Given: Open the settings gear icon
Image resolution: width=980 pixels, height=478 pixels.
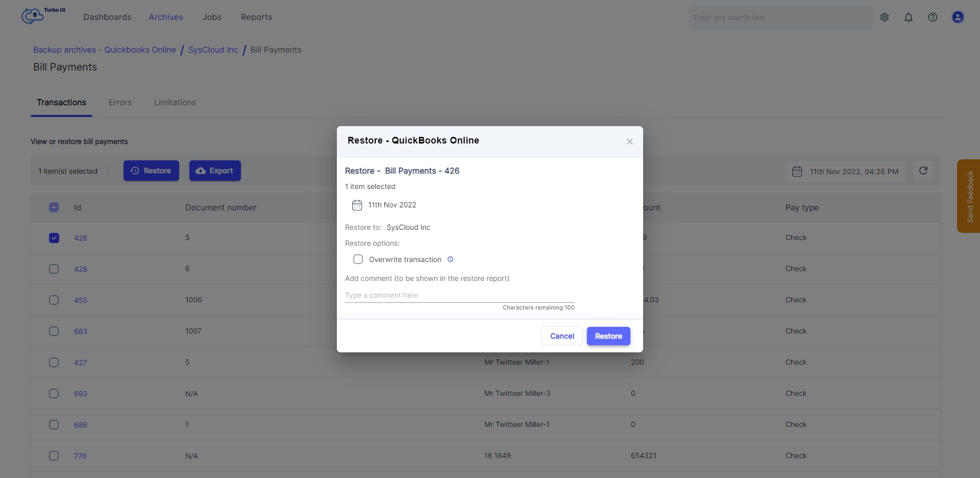Looking at the screenshot, I should pos(885,17).
